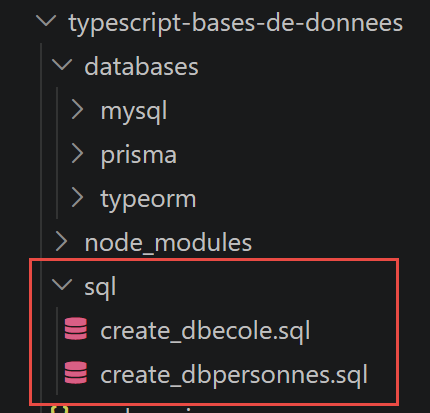
Task: Collapse the databases folder chevron
Action: click(62, 64)
